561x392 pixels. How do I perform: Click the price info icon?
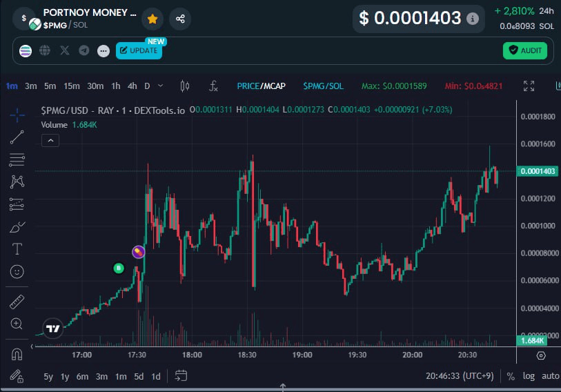[x=472, y=18]
